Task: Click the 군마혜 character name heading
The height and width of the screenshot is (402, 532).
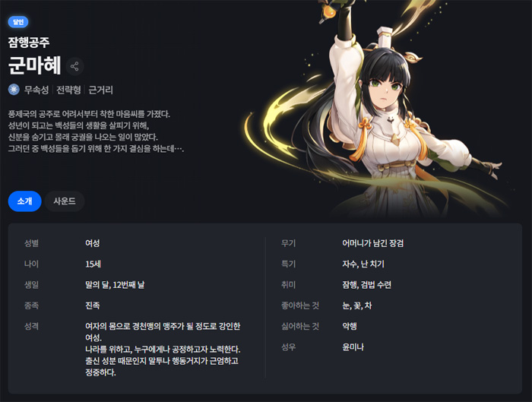Action: [35, 65]
